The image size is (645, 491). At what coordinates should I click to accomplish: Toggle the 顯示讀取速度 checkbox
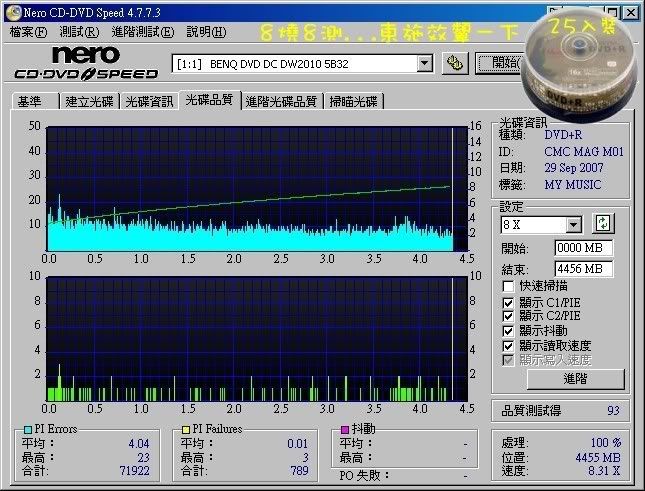coord(508,346)
